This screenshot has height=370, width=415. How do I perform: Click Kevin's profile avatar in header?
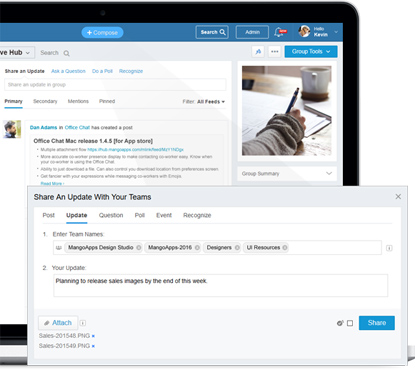point(304,32)
